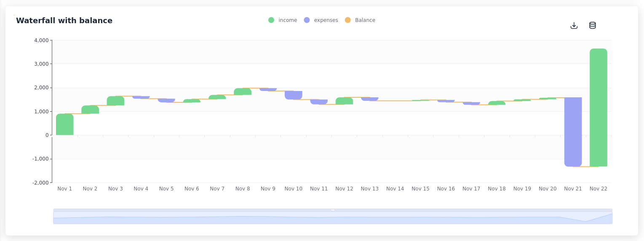This screenshot has width=644, height=241.
Task: Select the Nov 21 expenses bar
Action: tap(573, 131)
